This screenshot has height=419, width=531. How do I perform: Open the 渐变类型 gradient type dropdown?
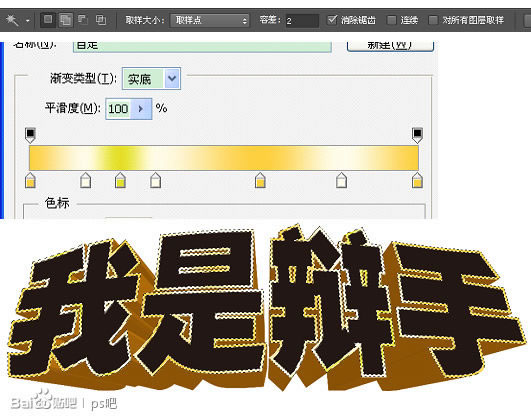[151, 79]
